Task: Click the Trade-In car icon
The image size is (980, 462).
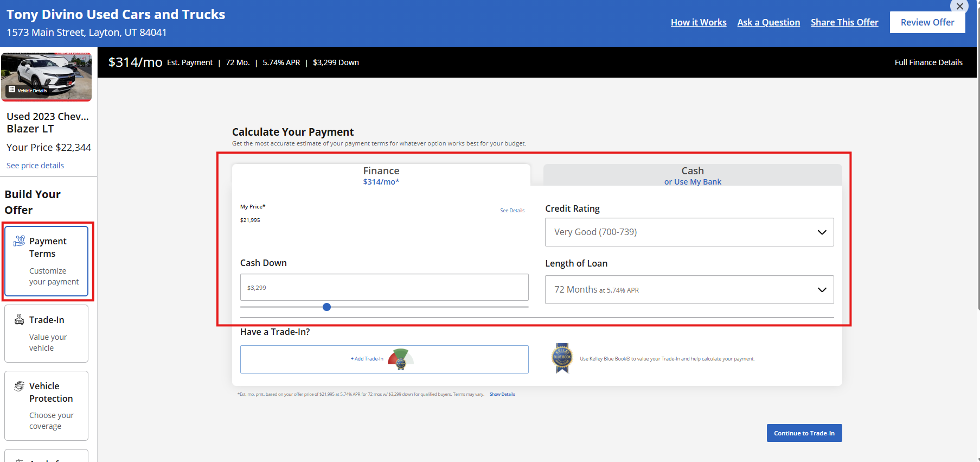Action: tap(20, 320)
